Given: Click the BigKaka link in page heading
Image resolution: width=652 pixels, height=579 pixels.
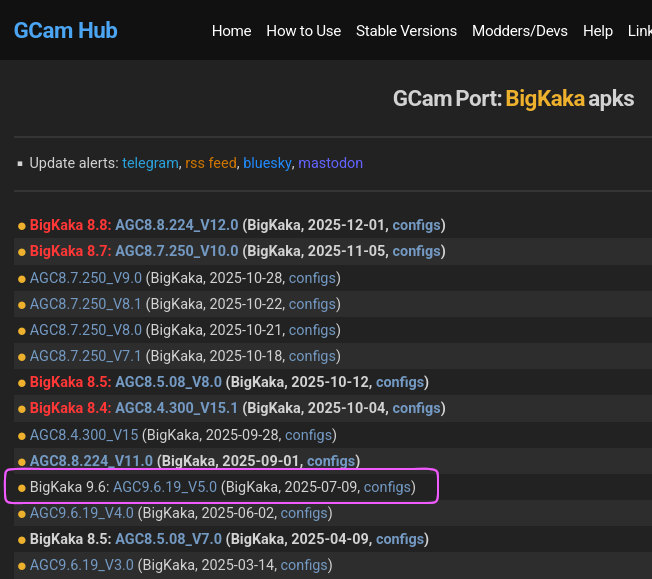Looking at the screenshot, I should point(544,99).
